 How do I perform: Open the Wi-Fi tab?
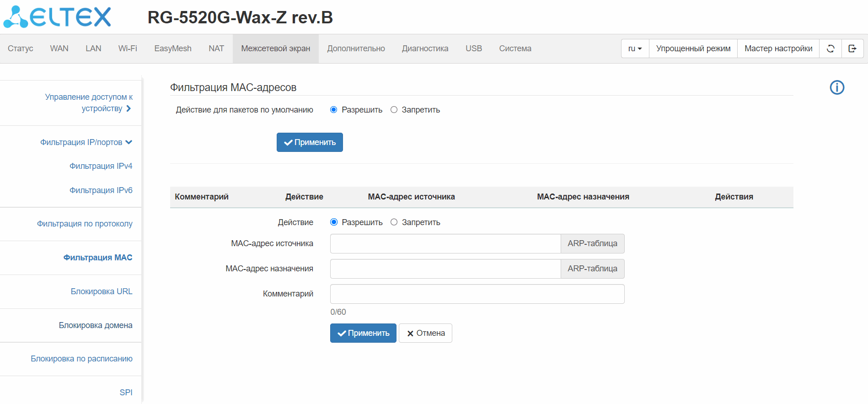[x=128, y=48]
